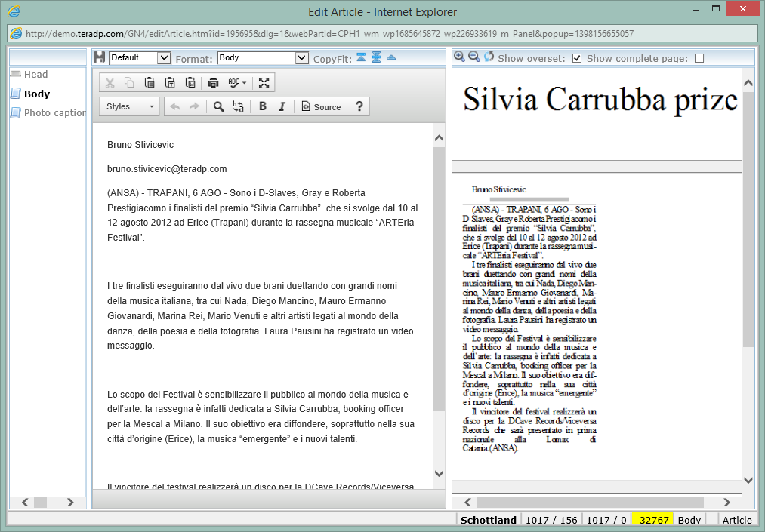Click the first CopyFit fit icon
Viewport: 765px width, 532px height.
coord(361,57)
